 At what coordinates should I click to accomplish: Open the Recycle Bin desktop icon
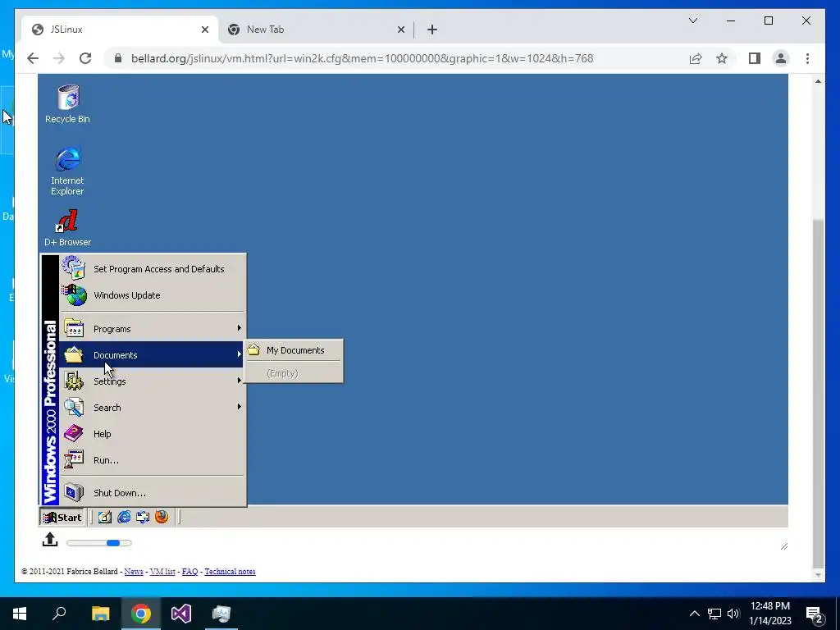68,104
